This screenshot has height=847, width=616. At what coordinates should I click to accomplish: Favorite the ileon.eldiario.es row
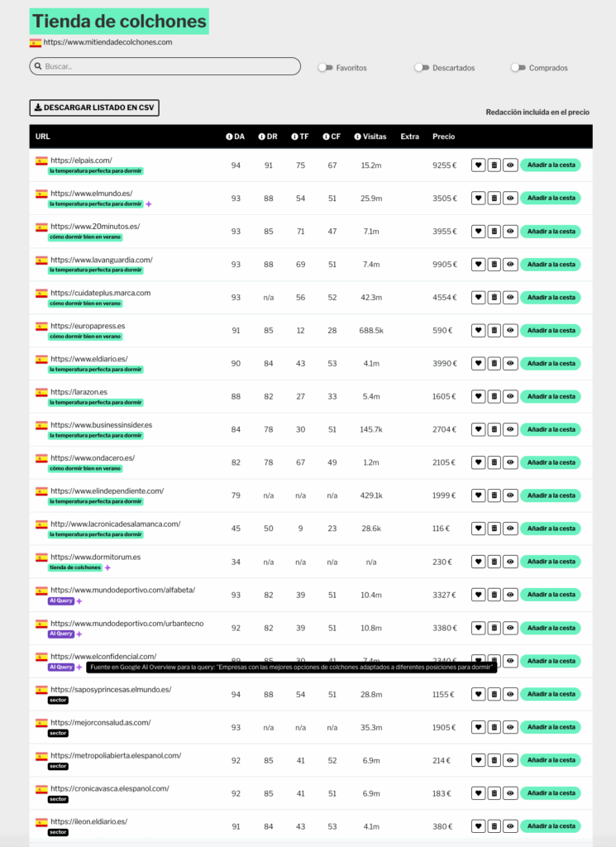click(478, 826)
